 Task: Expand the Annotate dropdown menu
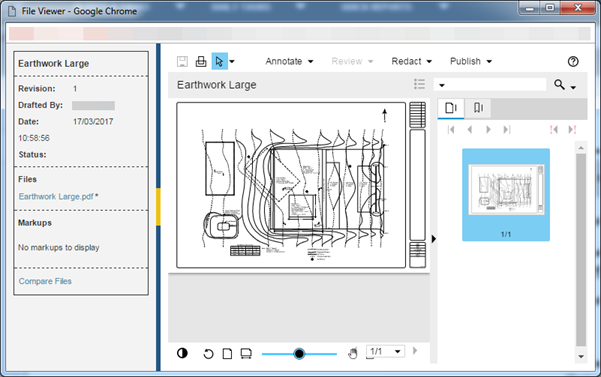click(x=289, y=61)
